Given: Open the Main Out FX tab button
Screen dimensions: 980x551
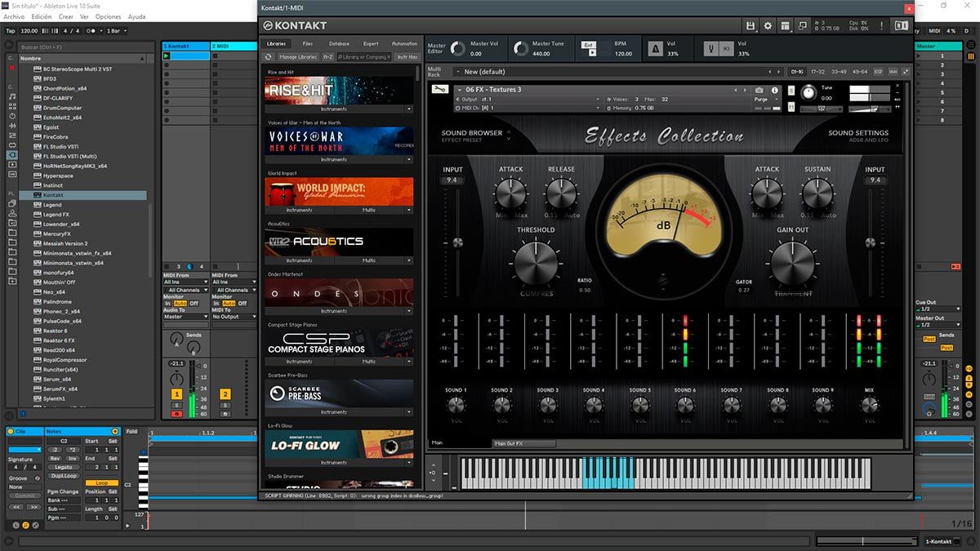Looking at the screenshot, I should [524, 443].
